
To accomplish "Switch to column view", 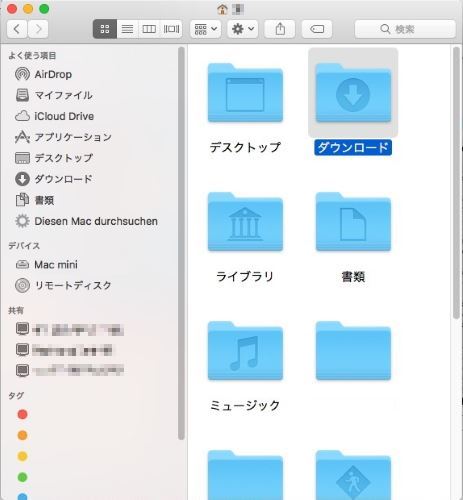I will coord(149,29).
